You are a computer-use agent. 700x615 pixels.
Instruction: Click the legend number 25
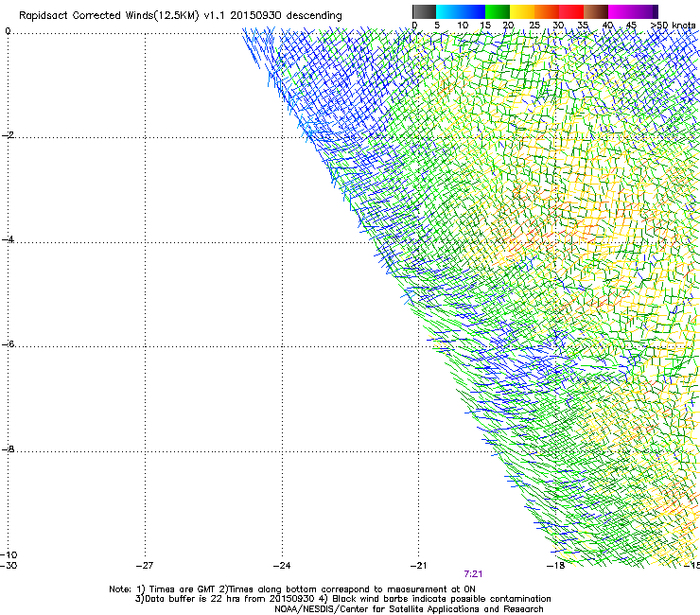[x=534, y=26]
